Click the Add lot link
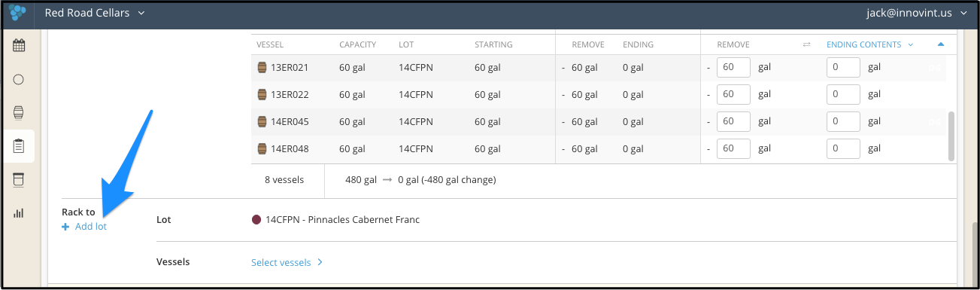The image size is (980, 290). 84,227
